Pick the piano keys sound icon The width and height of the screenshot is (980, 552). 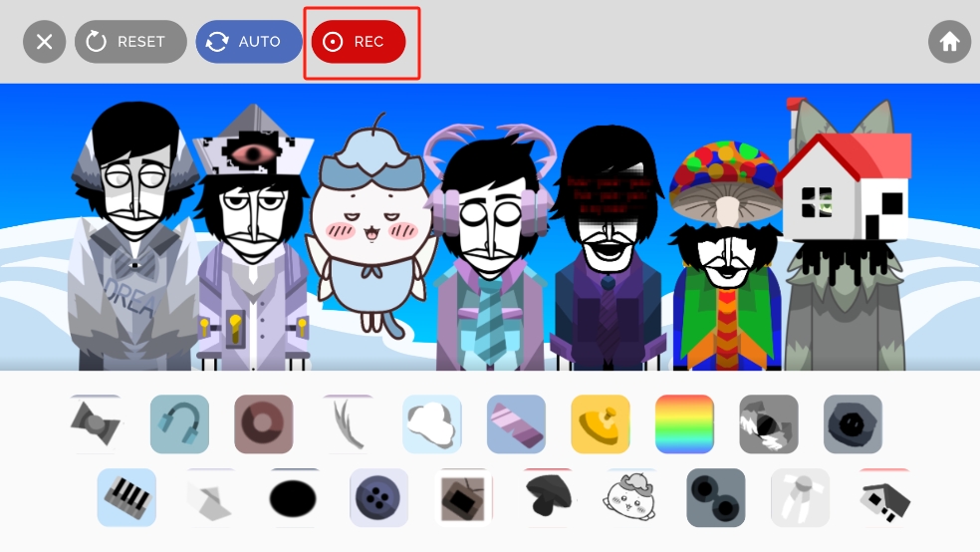(x=126, y=497)
